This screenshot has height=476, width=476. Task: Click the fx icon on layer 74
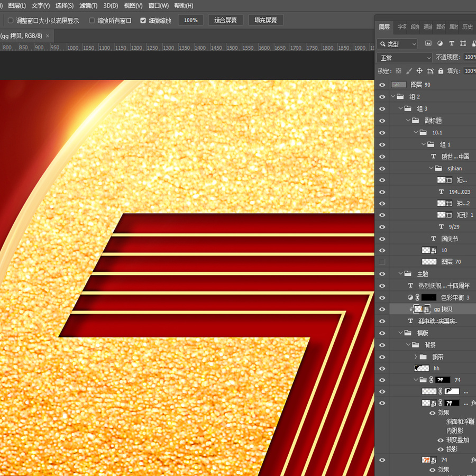pyautogui.click(x=473, y=460)
